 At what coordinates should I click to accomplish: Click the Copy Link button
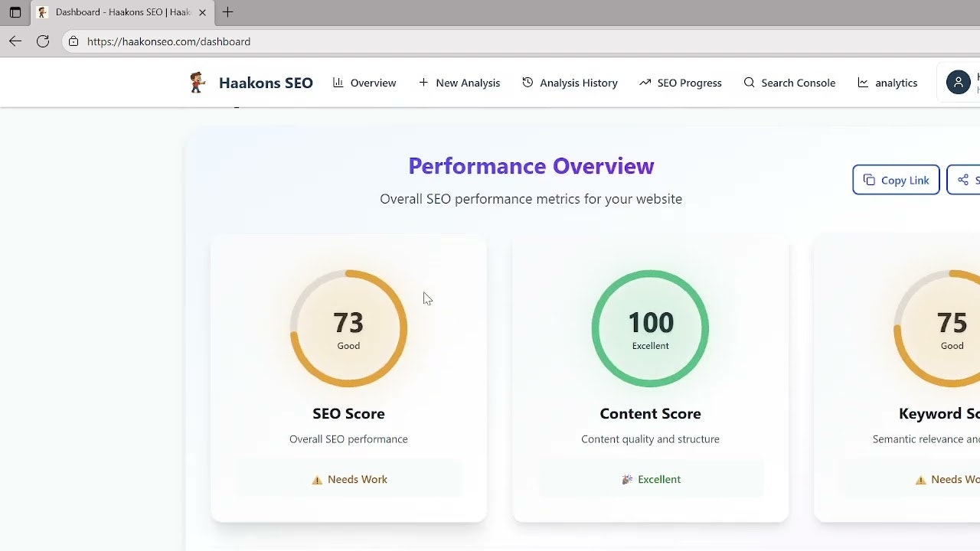point(896,180)
